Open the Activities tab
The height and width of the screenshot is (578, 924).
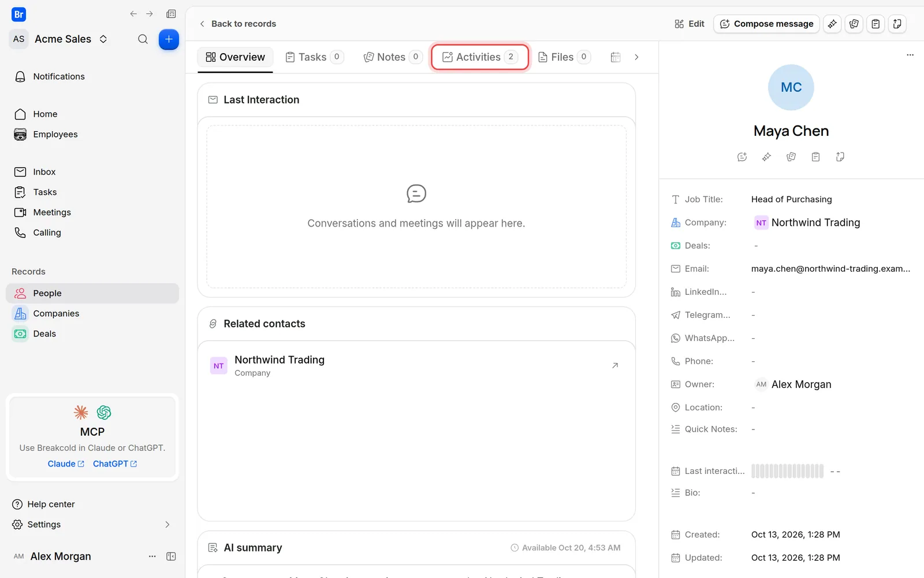tap(480, 57)
